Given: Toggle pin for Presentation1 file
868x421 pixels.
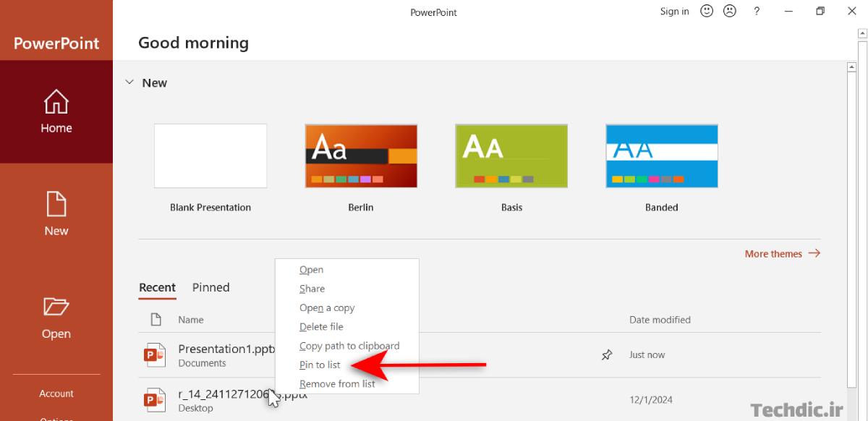Looking at the screenshot, I should point(607,355).
